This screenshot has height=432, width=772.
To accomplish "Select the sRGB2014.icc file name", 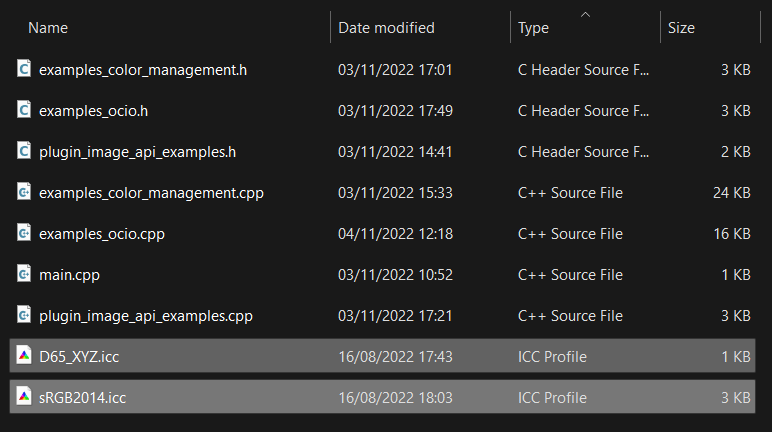I will click(x=82, y=398).
